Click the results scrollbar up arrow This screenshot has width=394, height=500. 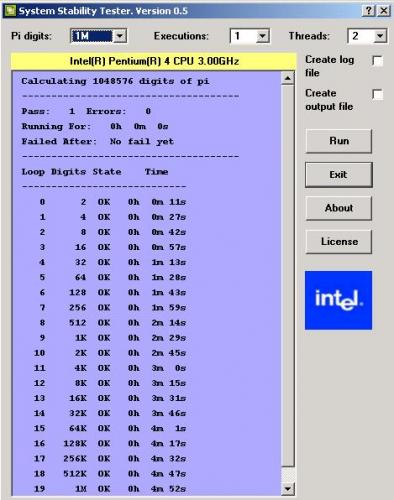click(287, 78)
